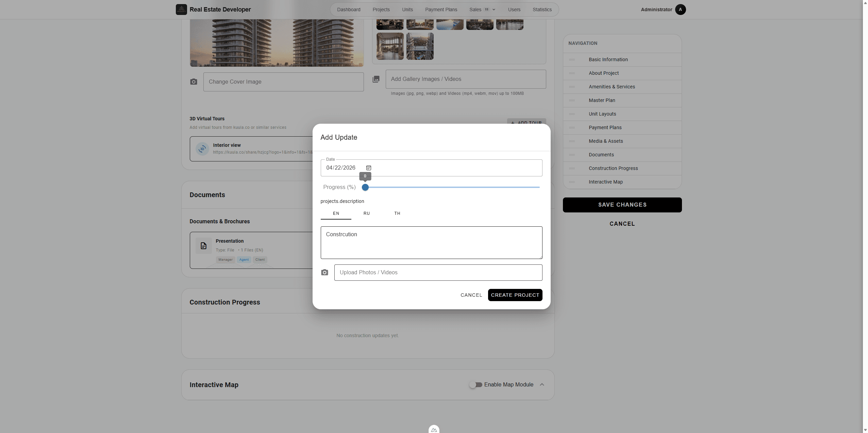Click drag handle icon next to Interactive Map
This screenshot has height=433, width=868.
click(572, 182)
